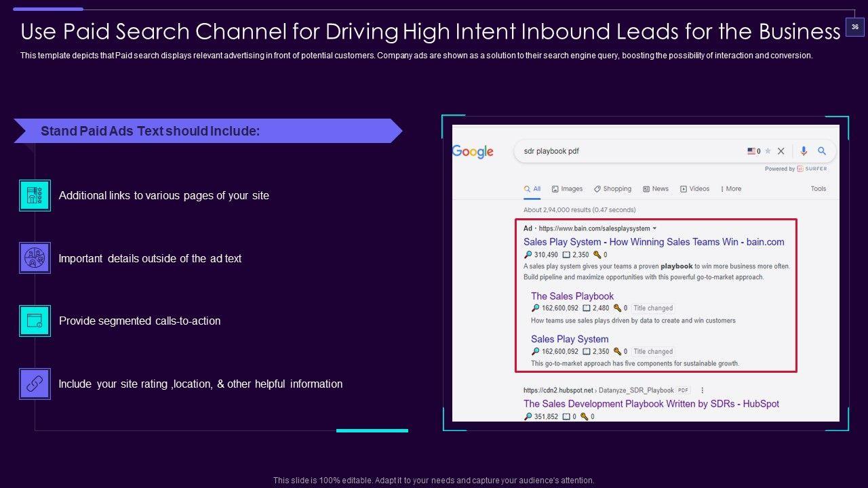This screenshot has width=868, height=488.
Task: Switch to the Shopping search tab
Action: pyautogui.click(x=612, y=189)
